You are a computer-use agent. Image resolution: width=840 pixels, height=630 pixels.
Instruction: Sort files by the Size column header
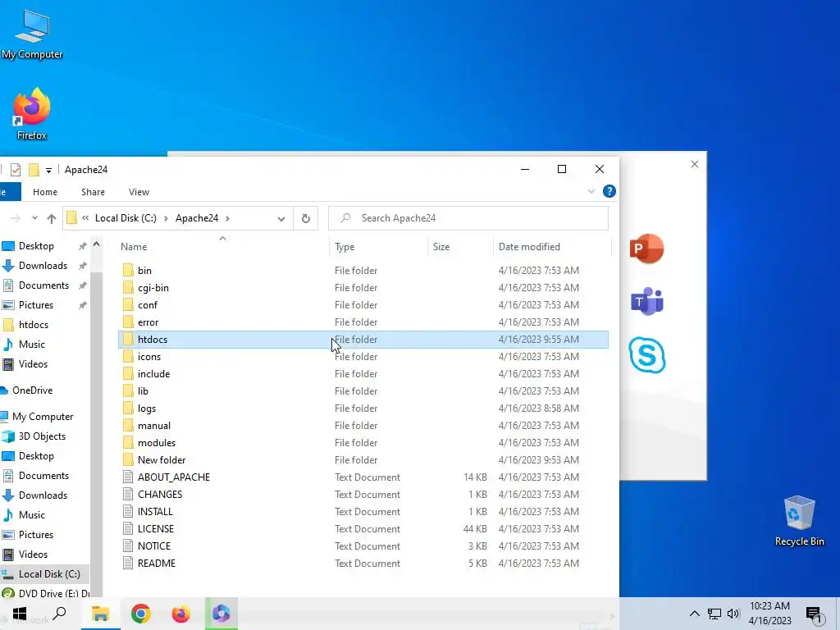459,246
